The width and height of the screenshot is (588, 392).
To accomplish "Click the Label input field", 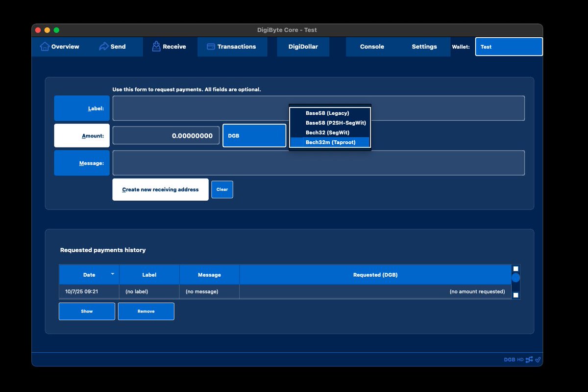I will click(318, 108).
